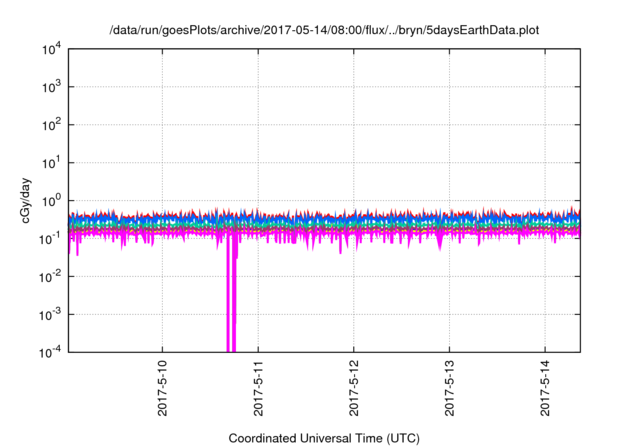Click the cGy/day axis title
Viewport: 640px width, 448px height.
[26, 200]
